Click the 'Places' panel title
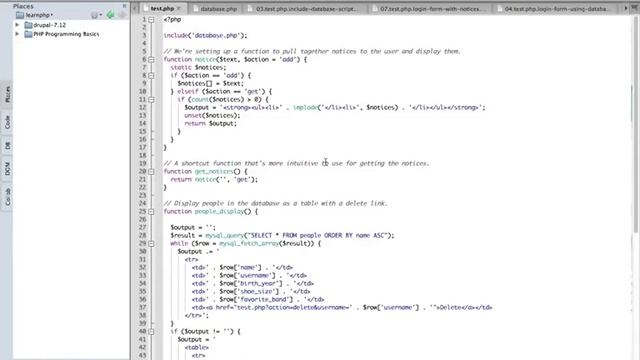Viewport: 640px width, 360px height. [x=23, y=6]
